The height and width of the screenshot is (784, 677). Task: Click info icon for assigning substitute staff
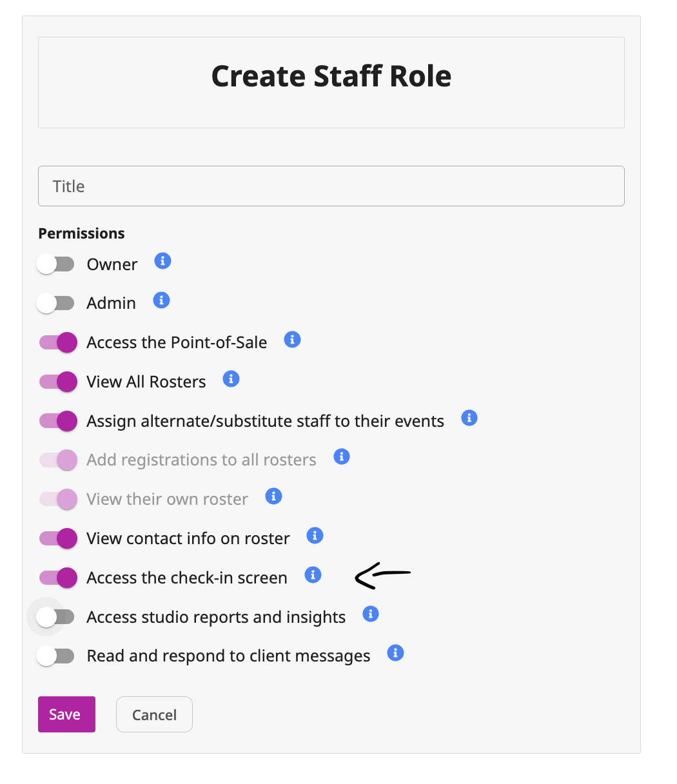tap(469, 418)
